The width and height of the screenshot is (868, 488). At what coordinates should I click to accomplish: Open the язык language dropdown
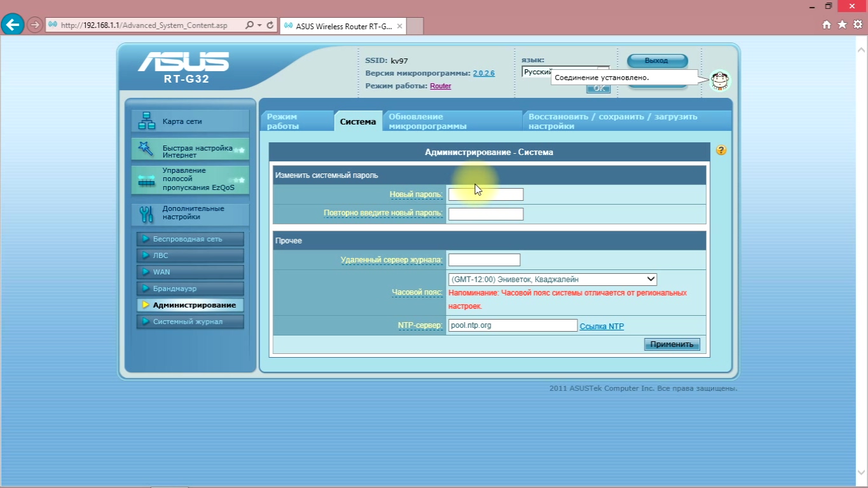[565, 72]
